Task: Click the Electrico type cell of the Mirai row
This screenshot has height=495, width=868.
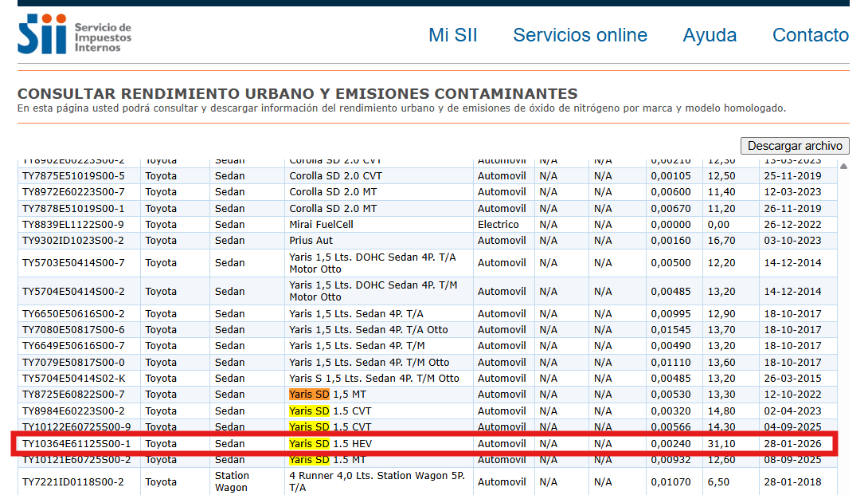Action: coord(498,225)
